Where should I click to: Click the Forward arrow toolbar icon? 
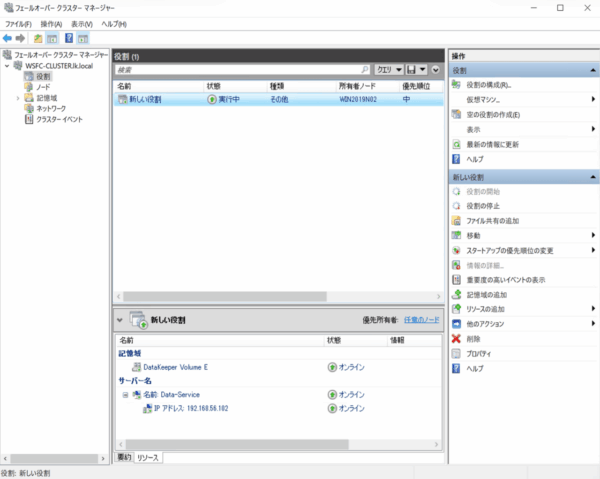tap(20, 38)
